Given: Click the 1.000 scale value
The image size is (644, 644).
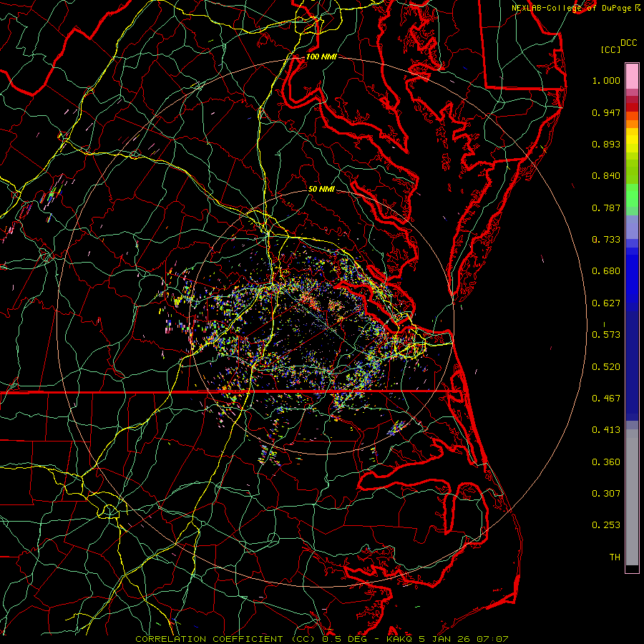Looking at the screenshot, I should [606, 80].
